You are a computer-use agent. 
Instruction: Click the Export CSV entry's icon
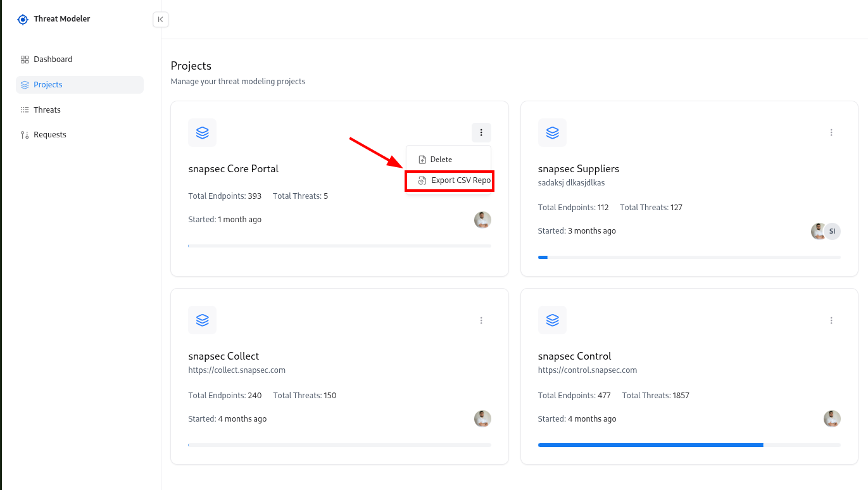(x=422, y=181)
